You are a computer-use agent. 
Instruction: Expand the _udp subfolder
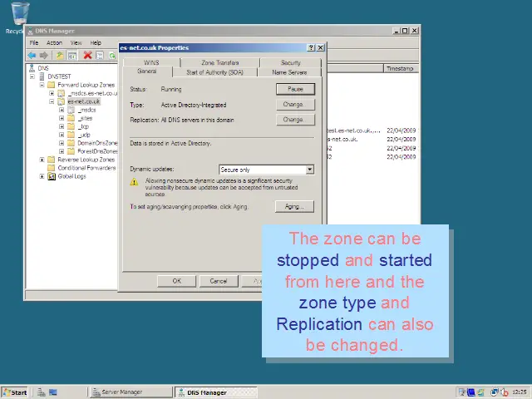click(x=62, y=135)
